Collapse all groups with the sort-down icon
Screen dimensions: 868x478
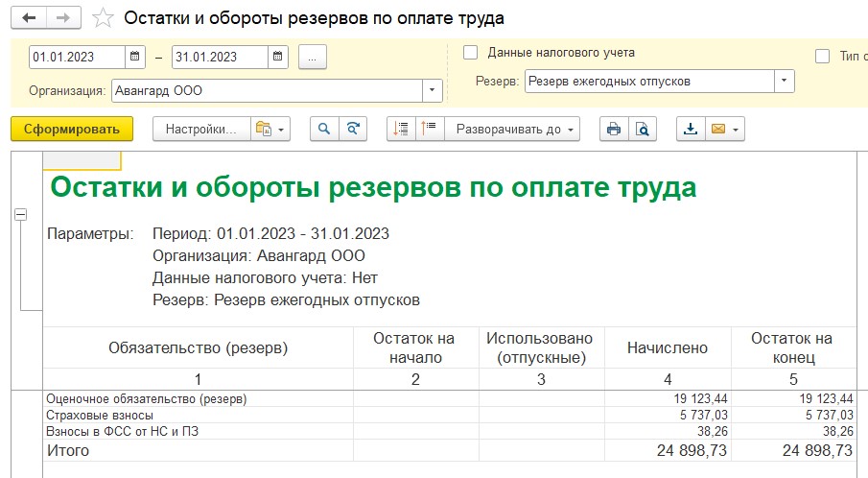[401, 129]
